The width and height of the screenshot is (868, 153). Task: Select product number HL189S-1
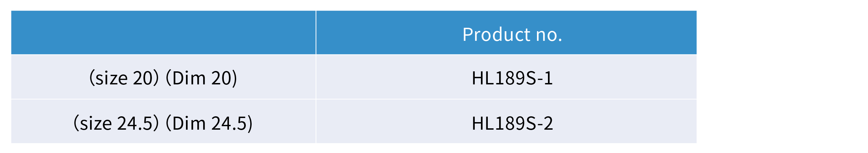512,78
